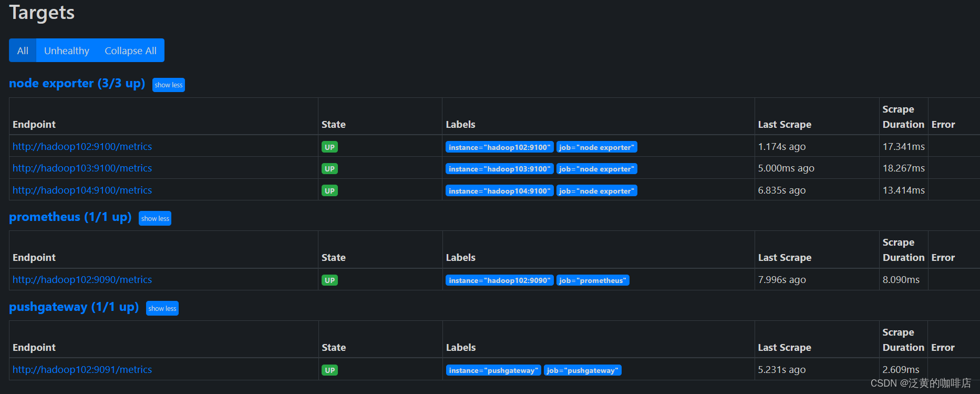The width and height of the screenshot is (980, 394).
Task: Open http://hadoop102:9091/metrics endpoint
Action: click(82, 370)
